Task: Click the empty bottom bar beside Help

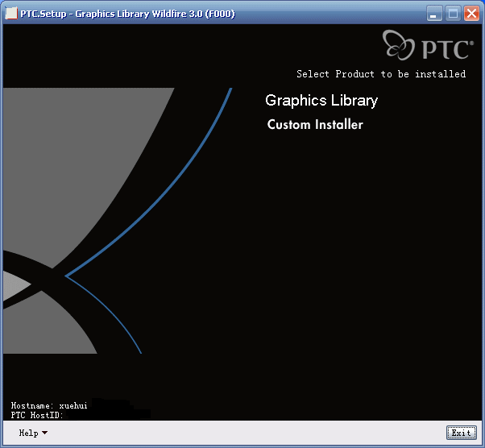Action: click(x=242, y=433)
